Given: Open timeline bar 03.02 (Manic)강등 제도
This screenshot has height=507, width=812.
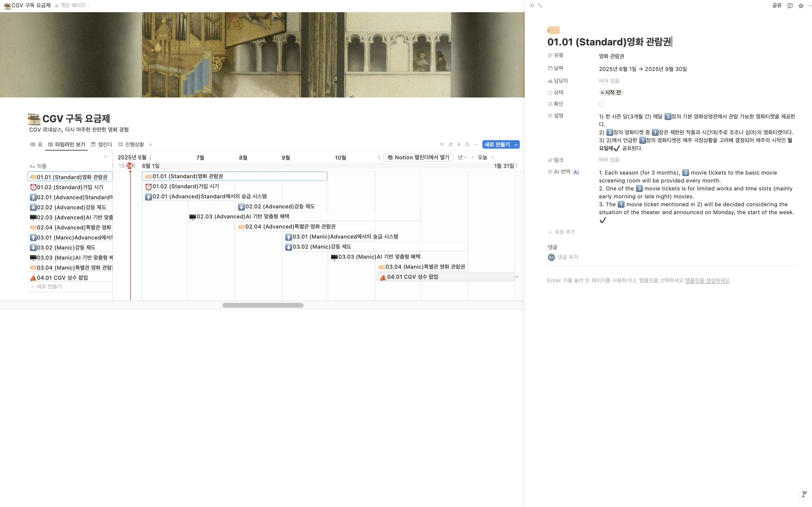Looking at the screenshot, I should pos(375,247).
